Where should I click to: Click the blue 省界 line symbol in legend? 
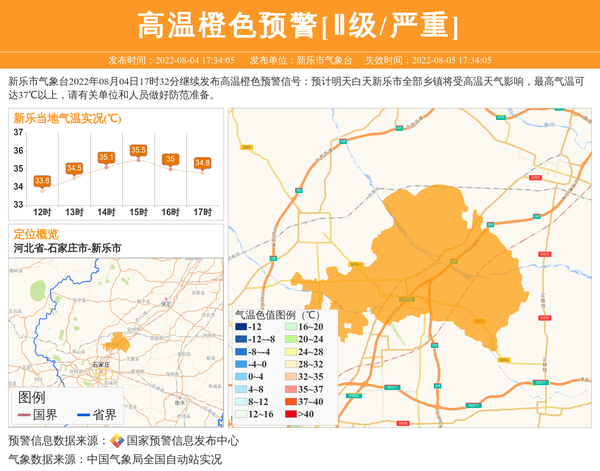coord(83,415)
